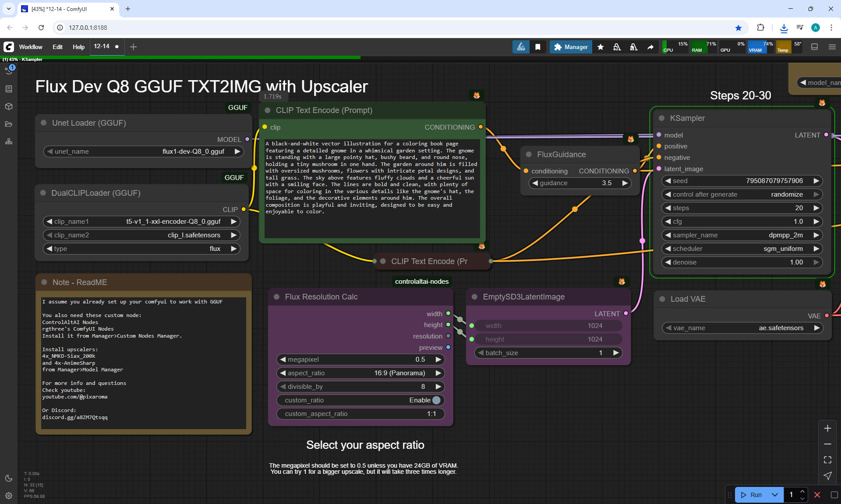Image resolution: width=841 pixels, height=504 pixels.
Task: Click the Run button
Action: (753, 495)
